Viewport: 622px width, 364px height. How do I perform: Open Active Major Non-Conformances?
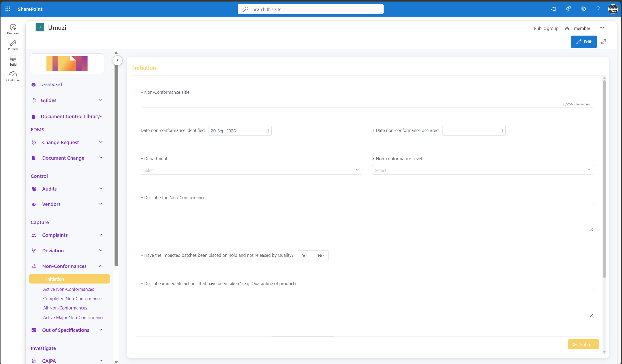[x=75, y=318]
